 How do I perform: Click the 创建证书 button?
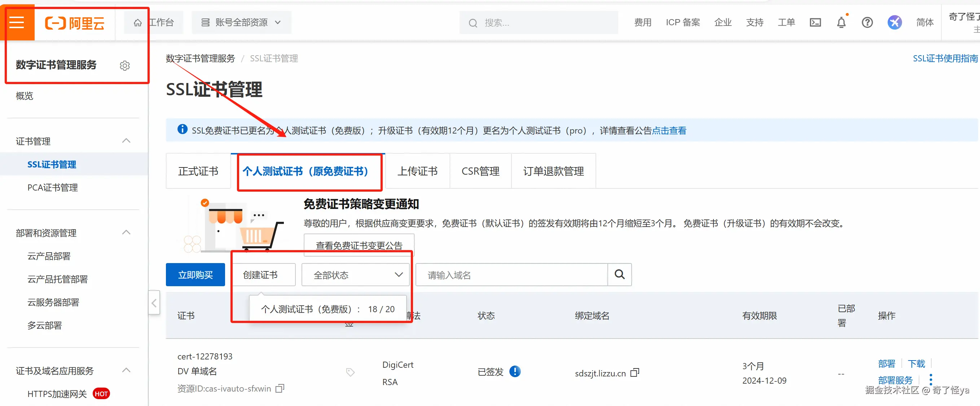[260, 275]
